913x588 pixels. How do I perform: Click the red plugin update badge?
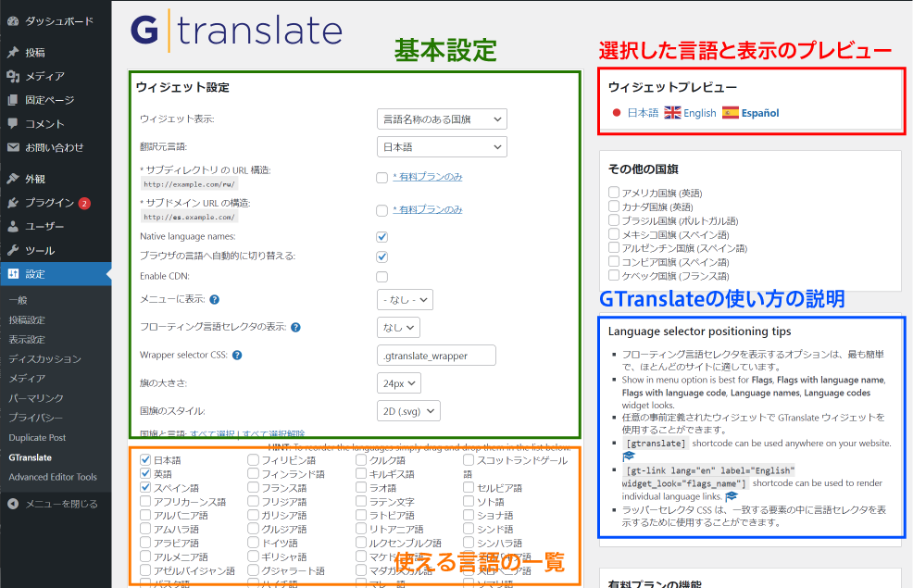click(x=84, y=203)
